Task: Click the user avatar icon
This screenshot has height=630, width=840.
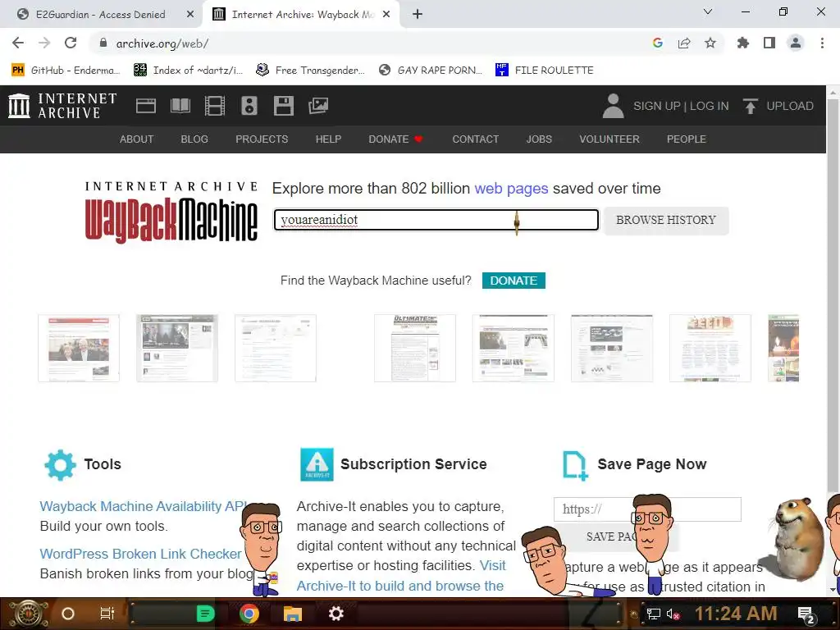Action: pos(613,106)
